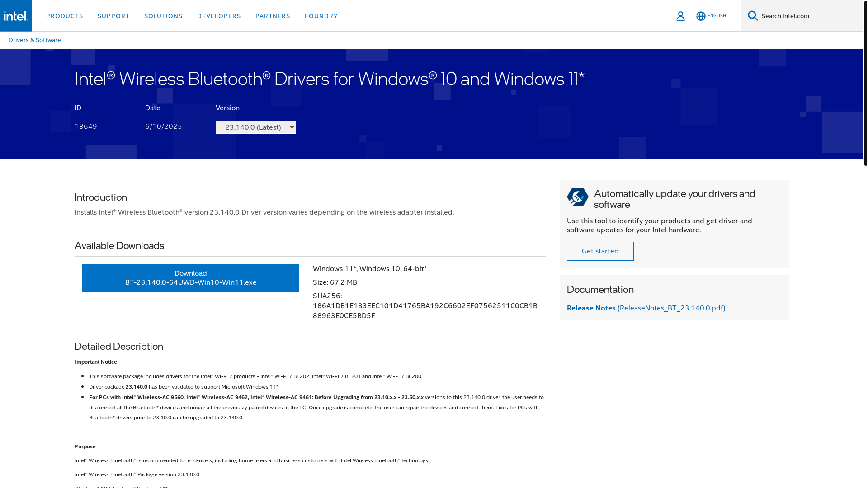
Task: Go to Drivers & Software breadcrumb
Action: point(35,40)
